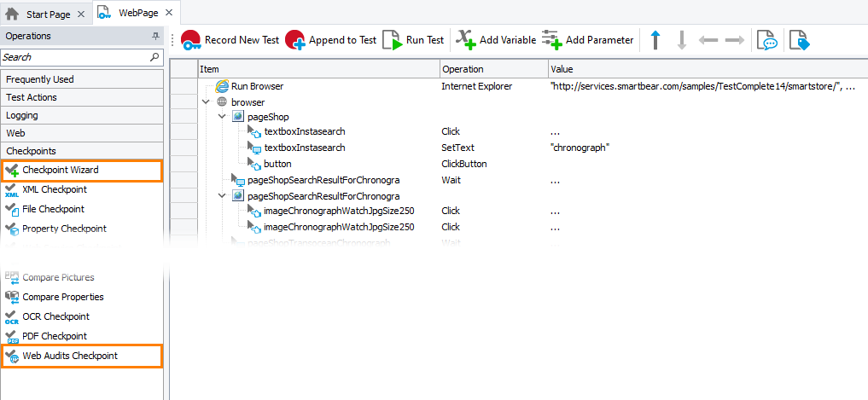Collapse the expanded pageShopSearchResultForChronogra node
This screenshot has width=868, height=400.
222,196
